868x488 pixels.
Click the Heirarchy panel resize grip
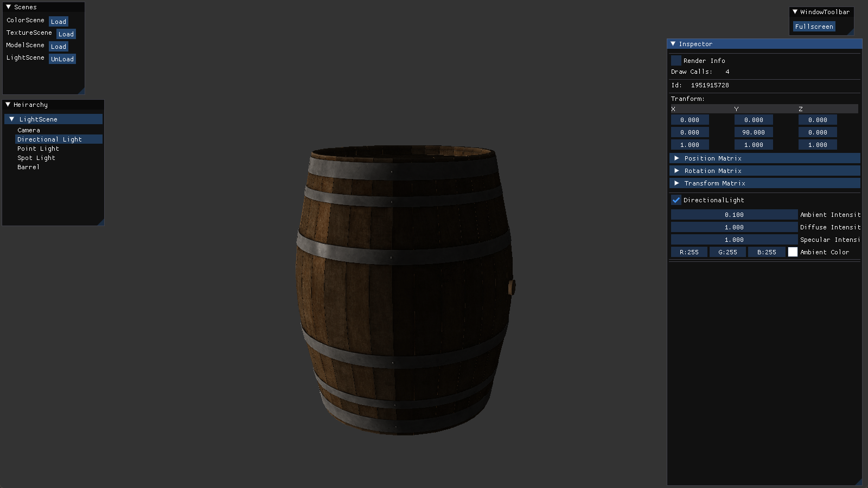tap(100, 222)
